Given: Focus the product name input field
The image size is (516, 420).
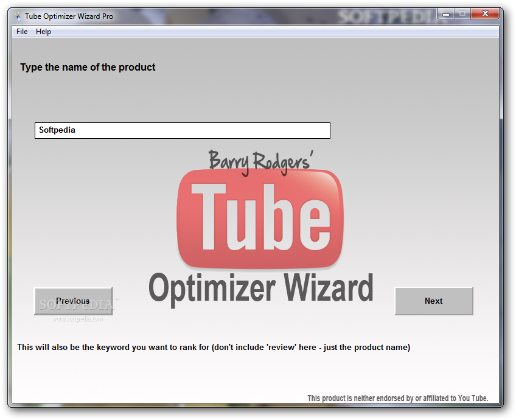Looking at the screenshot, I should tap(183, 130).
